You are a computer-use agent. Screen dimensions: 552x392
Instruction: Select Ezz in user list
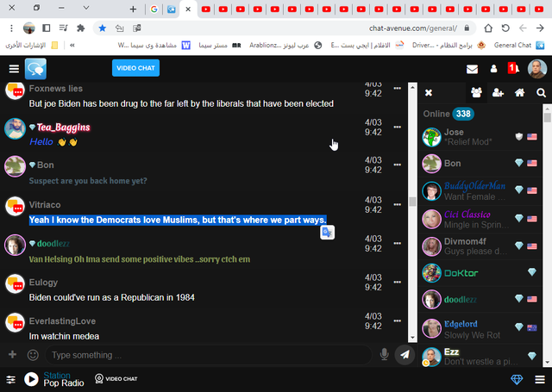point(480,356)
